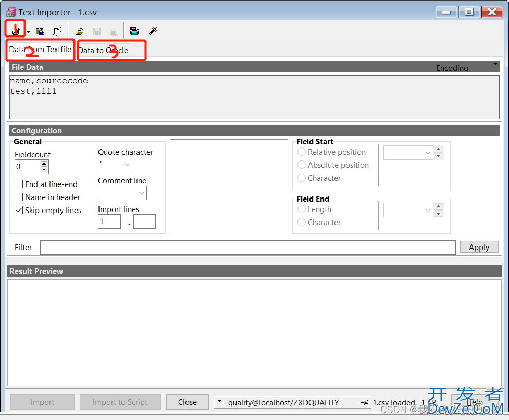Screen dimensions: 509x420
Task: Click the New blank definition icon
Action: pyautogui.click(x=57, y=31)
